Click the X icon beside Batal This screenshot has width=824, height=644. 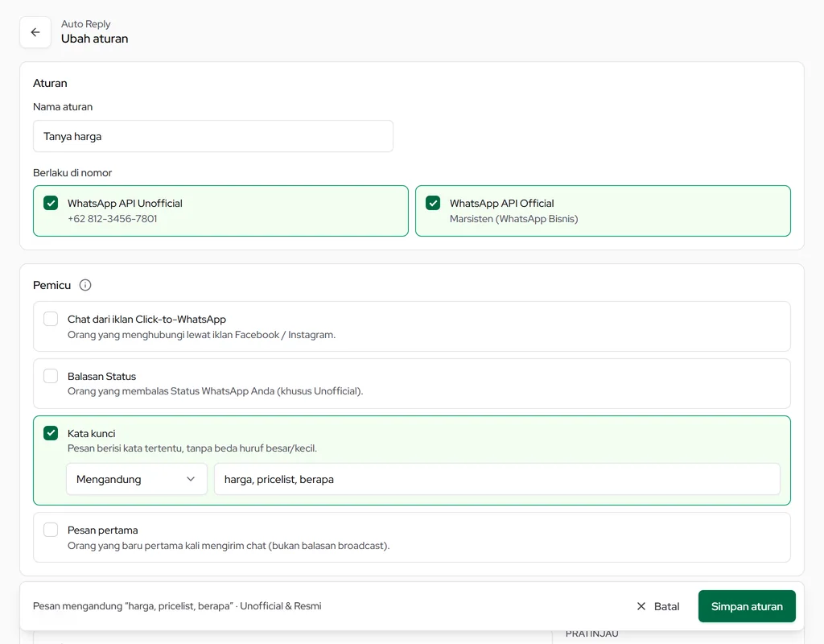click(641, 606)
